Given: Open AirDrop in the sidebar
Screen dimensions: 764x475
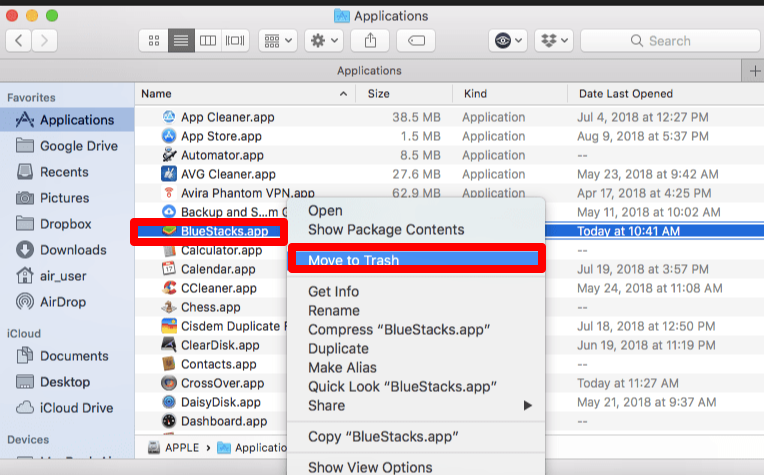Looking at the screenshot, I should (67, 302).
